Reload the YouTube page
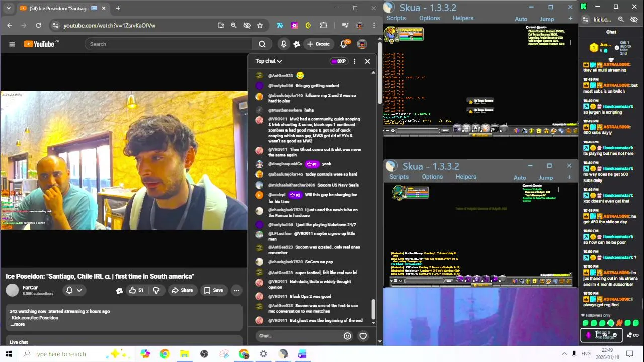 [38, 25]
